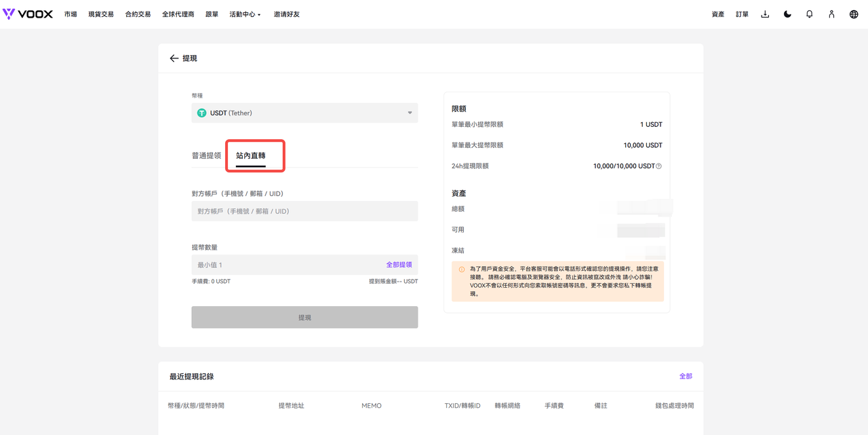The height and width of the screenshot is (435, 868).
Task: Click the 10,000/10,000 USDT limit value
Action: tap(624, 166)
